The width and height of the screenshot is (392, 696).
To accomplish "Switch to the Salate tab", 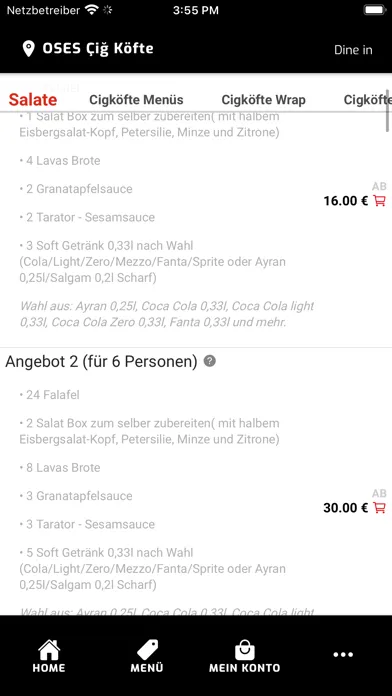I will click(33, 100).
